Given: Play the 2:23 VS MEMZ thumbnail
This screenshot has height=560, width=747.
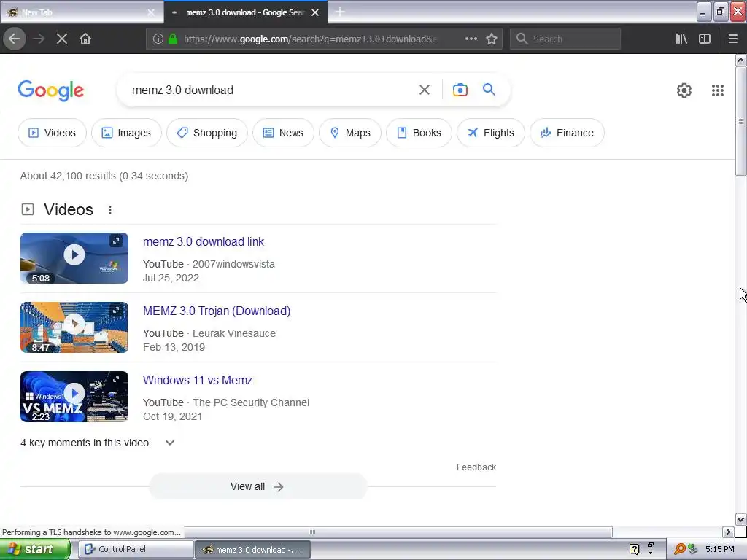Looking at the screenshot, I should (74, 397).
